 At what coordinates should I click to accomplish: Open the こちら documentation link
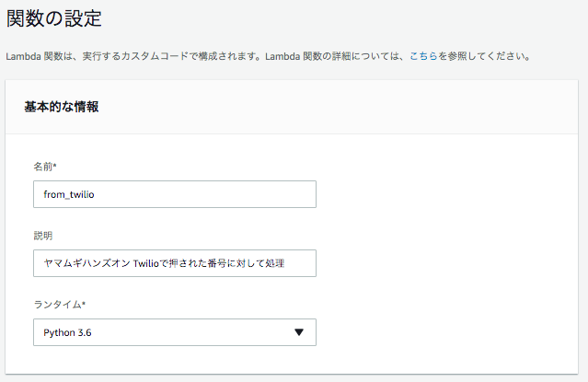click(423, 56)
